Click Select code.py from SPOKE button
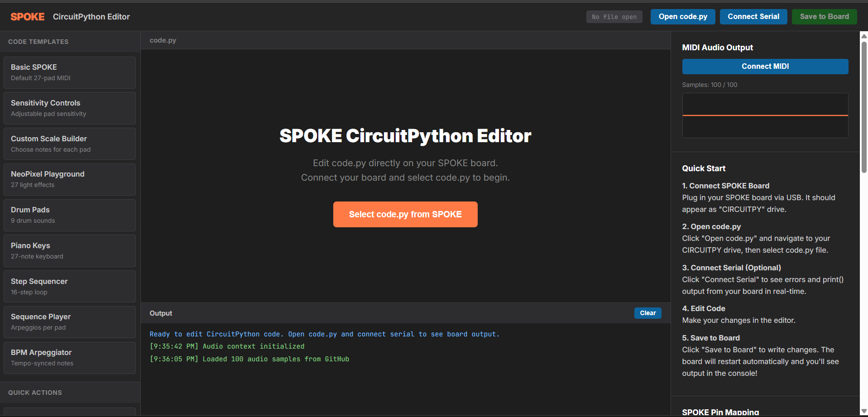This screenshot has width=868, height=417. (x=405, y=214)
